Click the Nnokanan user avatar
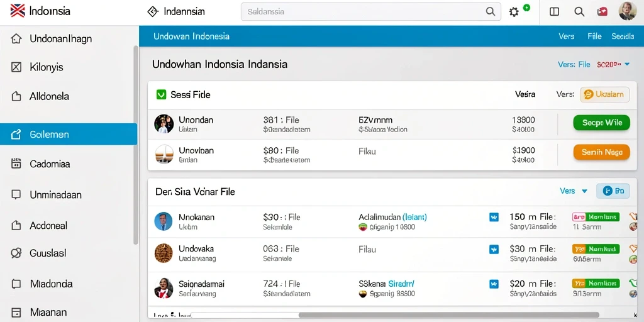 164,221
